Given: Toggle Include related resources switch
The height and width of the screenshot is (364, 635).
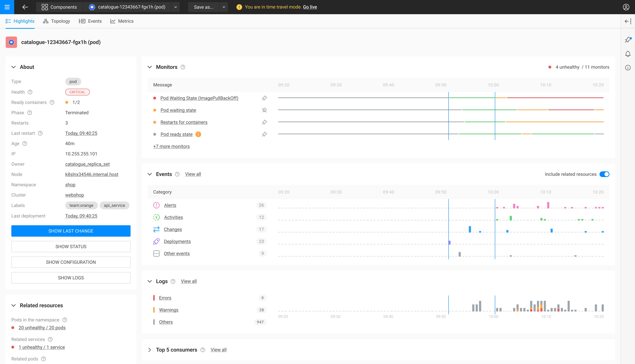Looking at the screenshot, I should (604, 174).
